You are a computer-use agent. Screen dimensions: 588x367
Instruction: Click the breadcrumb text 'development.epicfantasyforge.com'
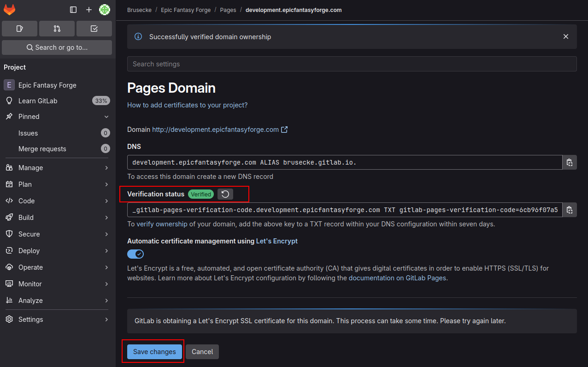click(294, 10)
